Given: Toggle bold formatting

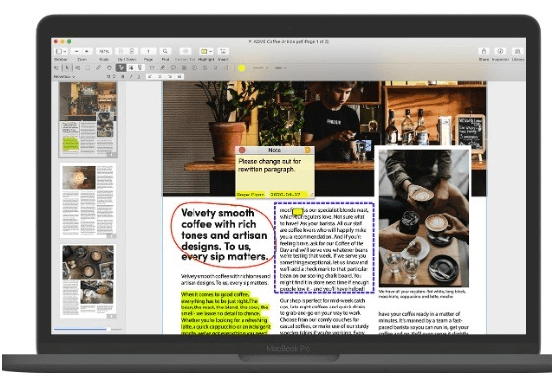Looking at the screenshot, I should pos(122,76).
